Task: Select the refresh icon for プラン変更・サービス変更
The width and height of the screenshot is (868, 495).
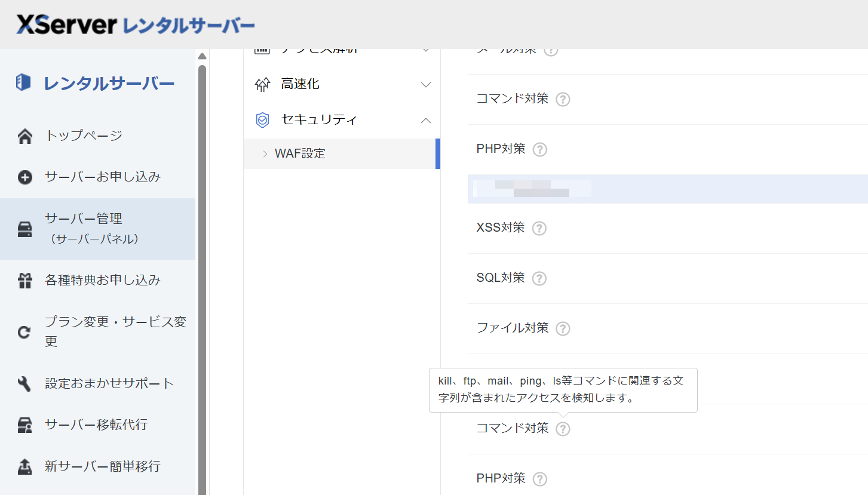Action: point(24,332)
